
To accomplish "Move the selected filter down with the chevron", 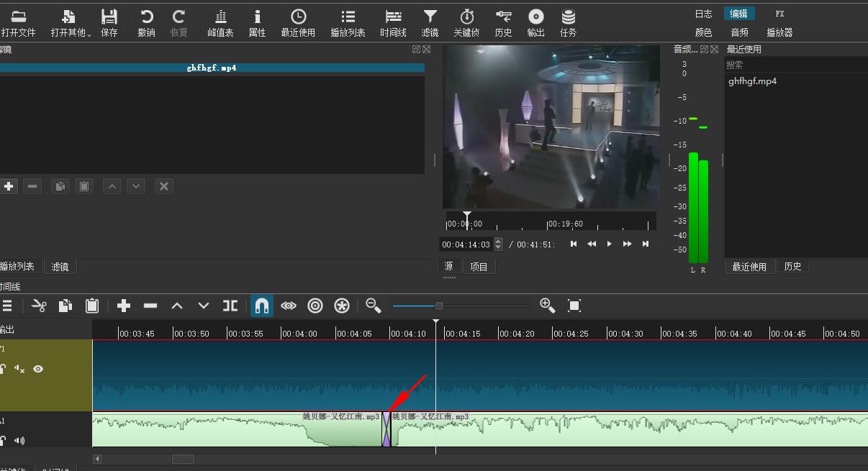I will pos(136,186).
